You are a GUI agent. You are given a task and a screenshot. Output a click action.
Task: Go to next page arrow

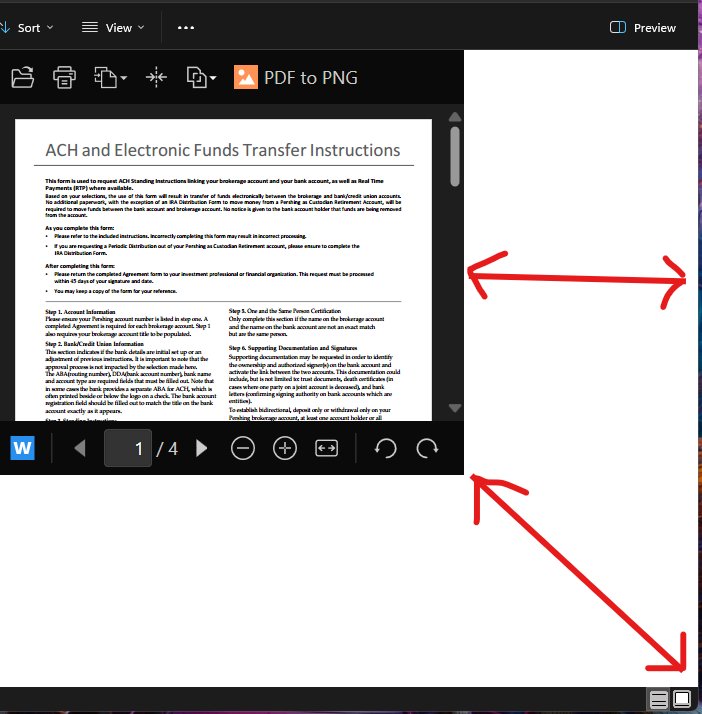(201, 448)
